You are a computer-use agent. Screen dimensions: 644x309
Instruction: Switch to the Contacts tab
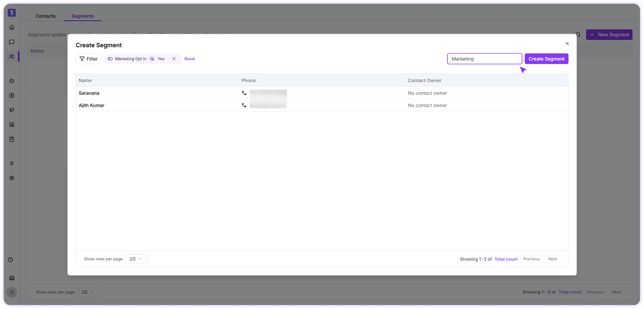45,16
